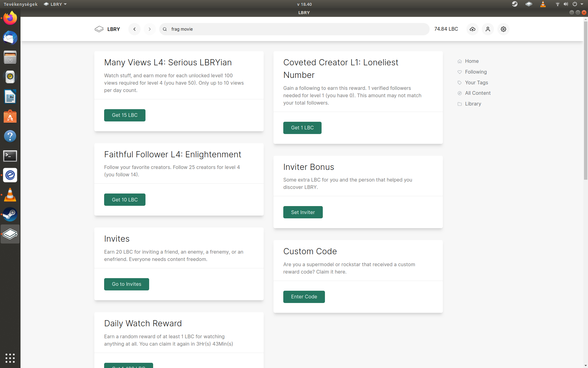Open the Help icon in the dock

pyautogui.click(x=10, y=136)
